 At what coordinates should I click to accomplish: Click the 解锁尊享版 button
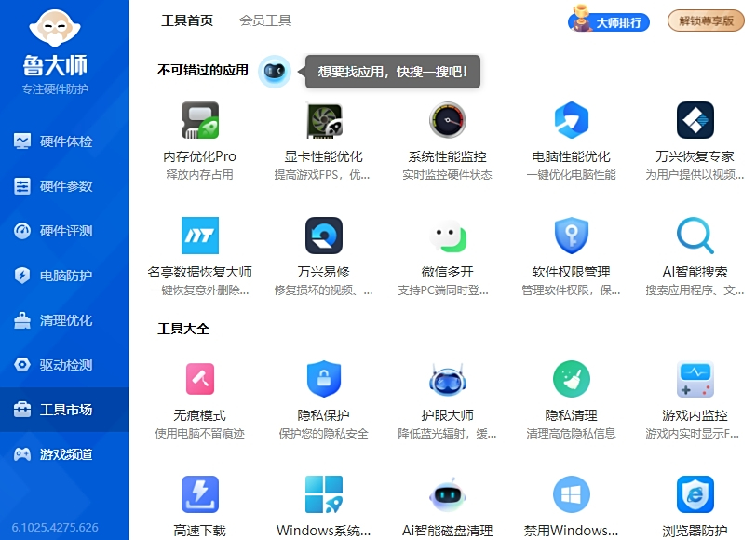click(x=705, y=20)
